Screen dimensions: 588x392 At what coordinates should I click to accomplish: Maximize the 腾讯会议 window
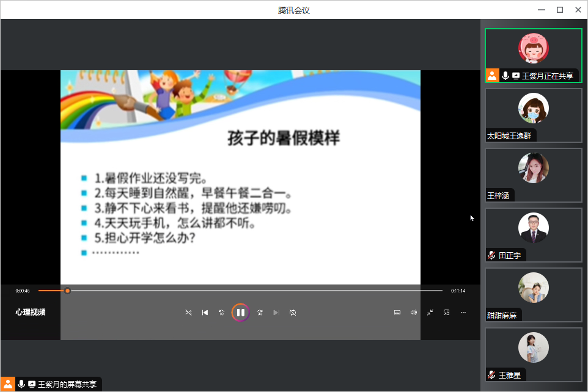560,10
